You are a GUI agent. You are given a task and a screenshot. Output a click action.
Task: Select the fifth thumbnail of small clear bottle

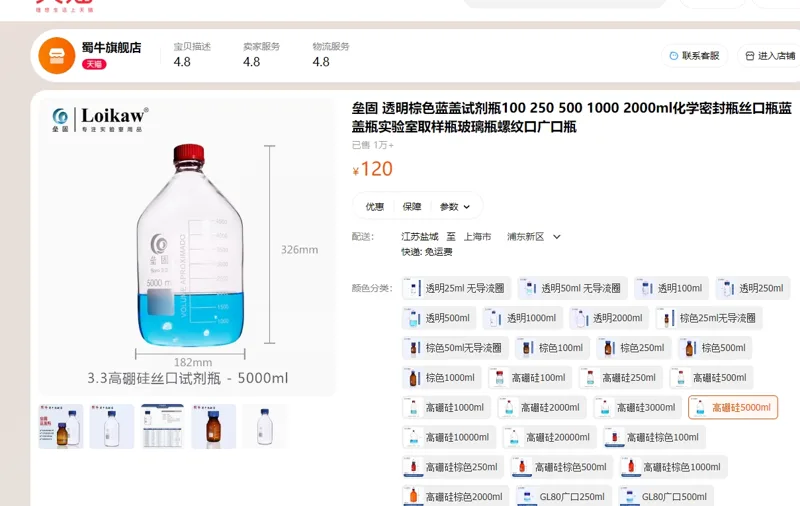click(x=264, y=426)
